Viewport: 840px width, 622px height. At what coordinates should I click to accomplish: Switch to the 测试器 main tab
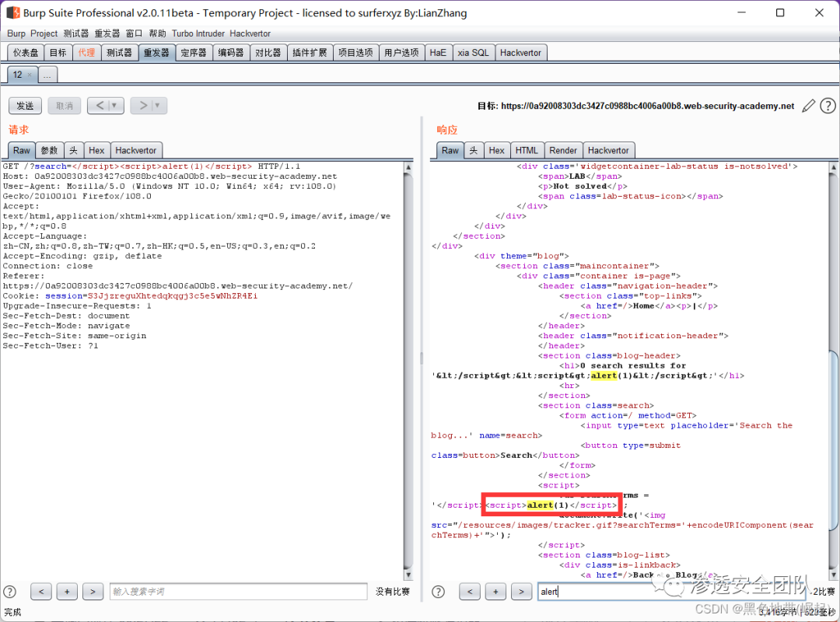(x=119, y=53)
